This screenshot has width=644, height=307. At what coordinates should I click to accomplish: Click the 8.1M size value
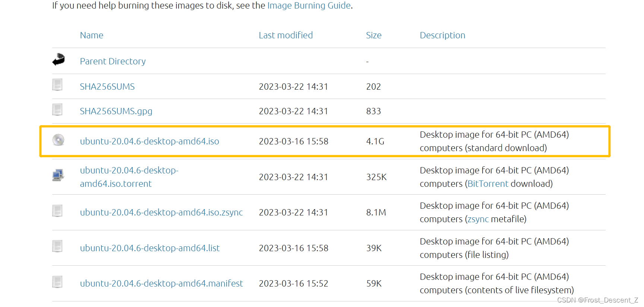click(x=376, y=212)
